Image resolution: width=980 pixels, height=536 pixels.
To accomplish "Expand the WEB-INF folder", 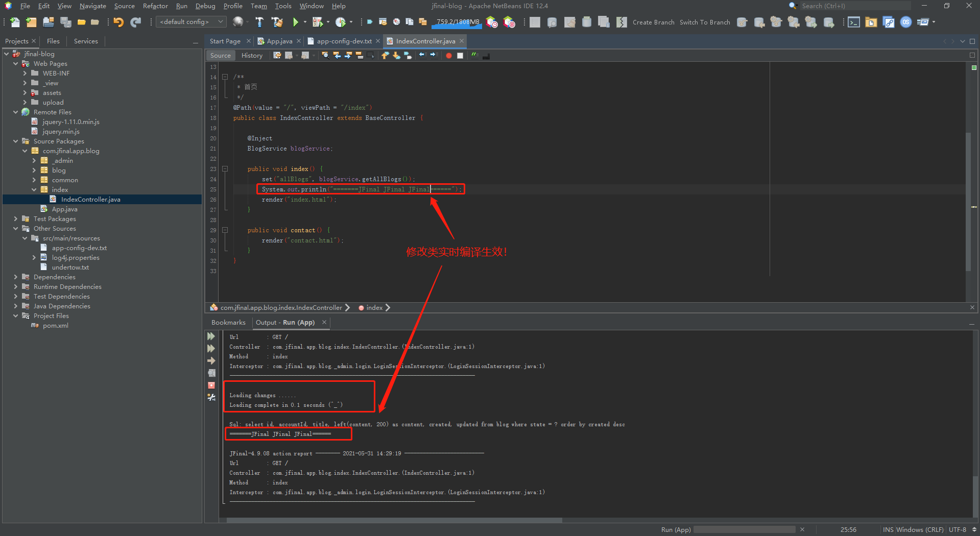I will pos(25,73).
